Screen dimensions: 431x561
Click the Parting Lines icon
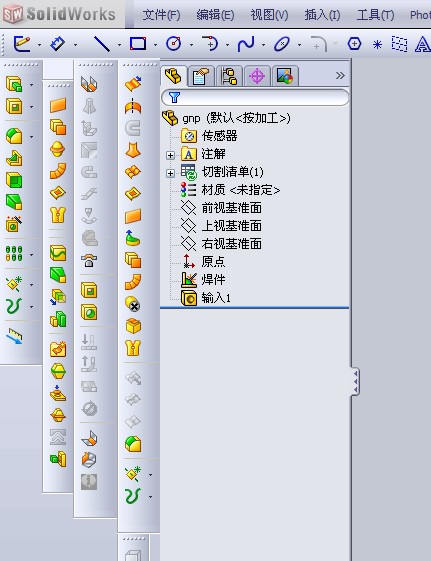58,371
